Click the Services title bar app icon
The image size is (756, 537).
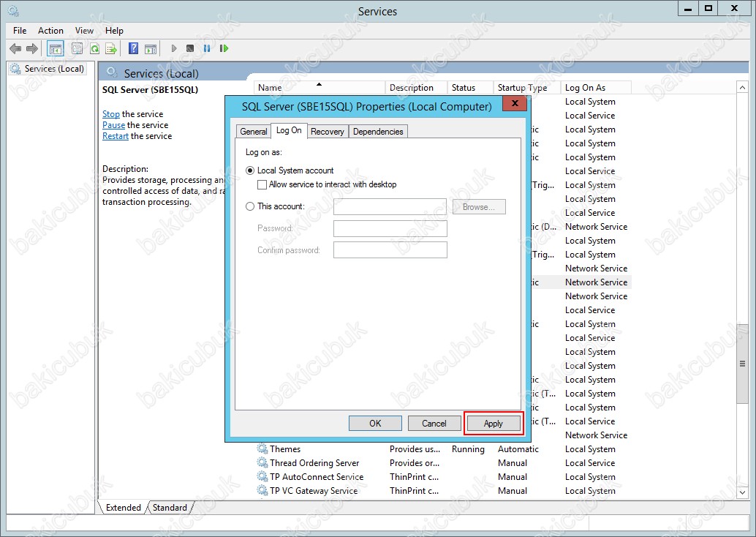(14, 11)
